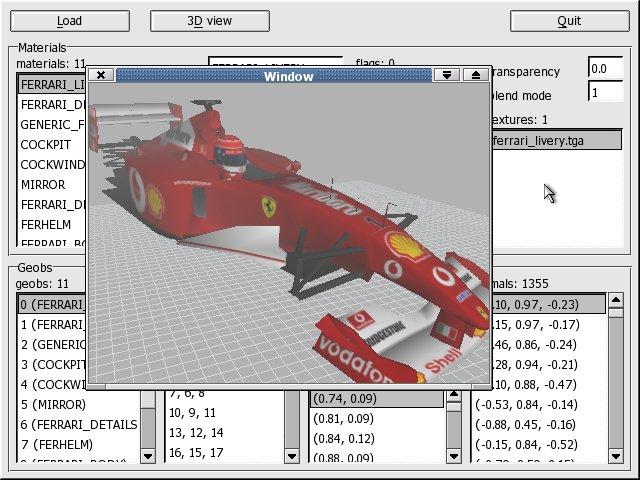640x480 pixels.
Task: Select normal (-0.53, 0.84, -0.14)
Action: tap(539, 404)
